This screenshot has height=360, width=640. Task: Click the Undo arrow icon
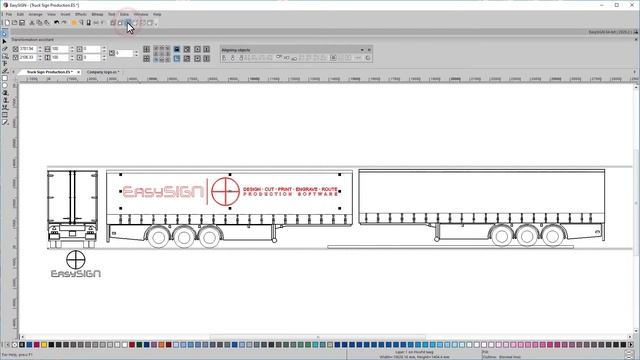[57, 23]
